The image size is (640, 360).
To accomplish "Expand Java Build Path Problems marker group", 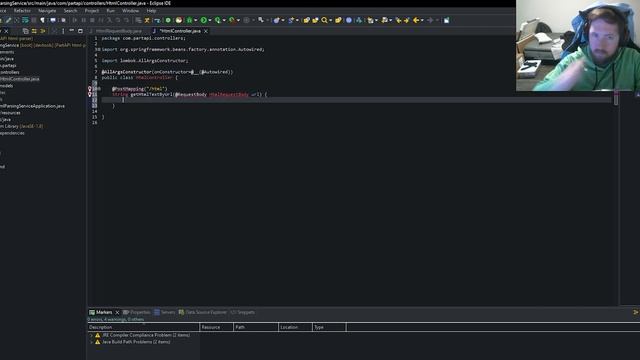I will (91, 342).
